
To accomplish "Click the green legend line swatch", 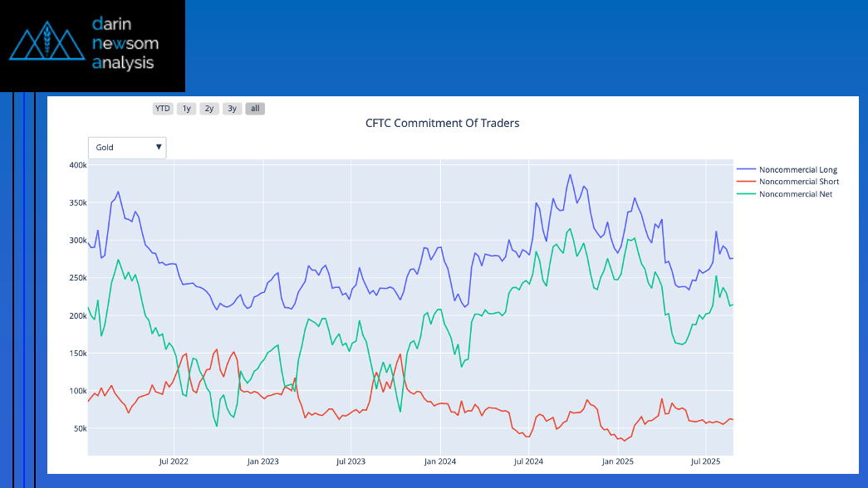I will 746,194.
